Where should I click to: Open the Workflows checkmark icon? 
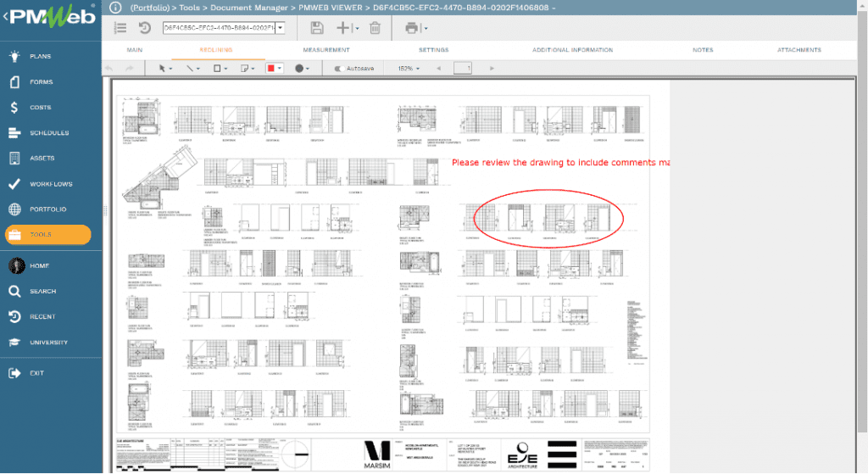(15, 184)
